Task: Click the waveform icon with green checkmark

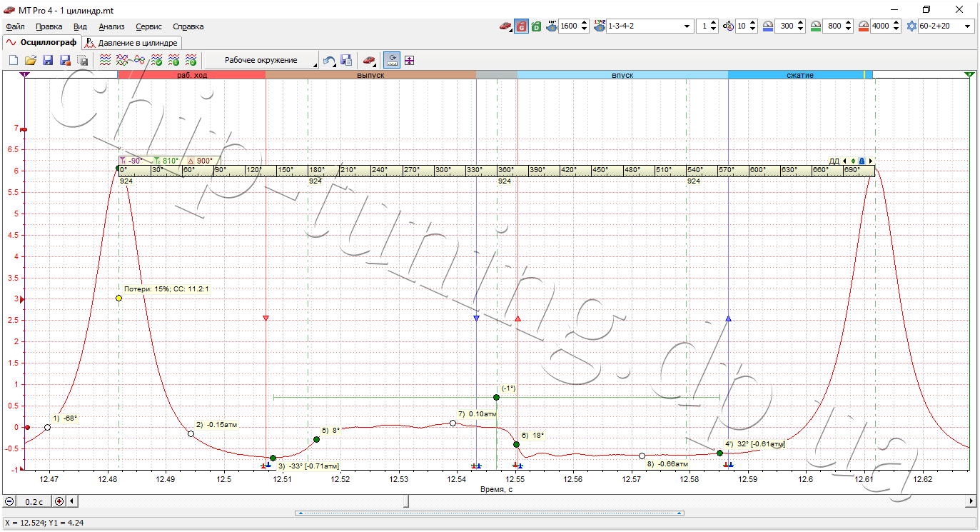Action: (x=157, y=61)
